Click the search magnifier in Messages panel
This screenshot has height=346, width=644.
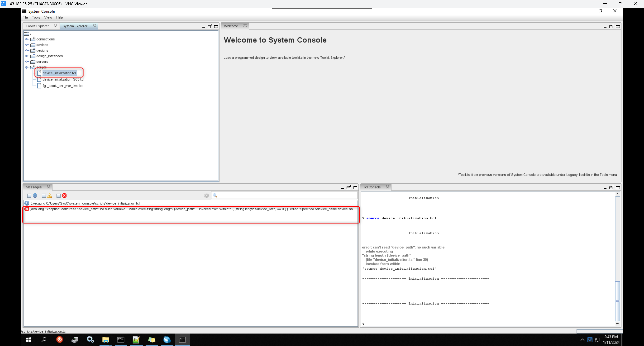(215, 195)
